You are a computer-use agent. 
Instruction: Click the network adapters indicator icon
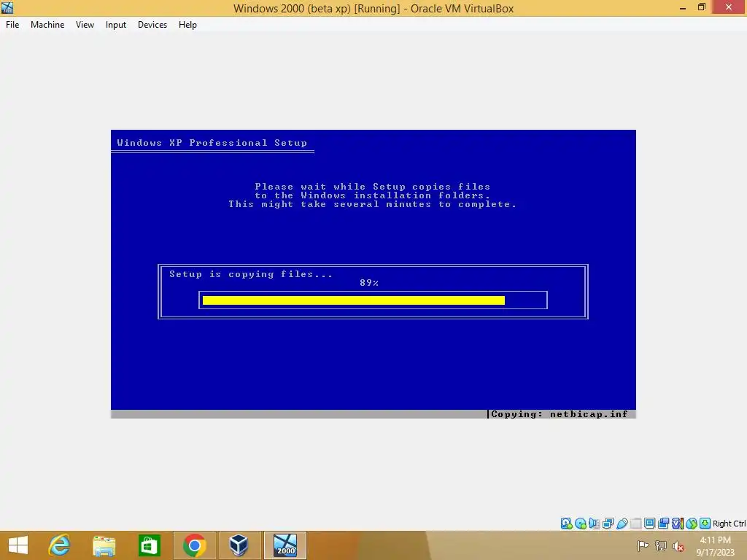point(608,524)
